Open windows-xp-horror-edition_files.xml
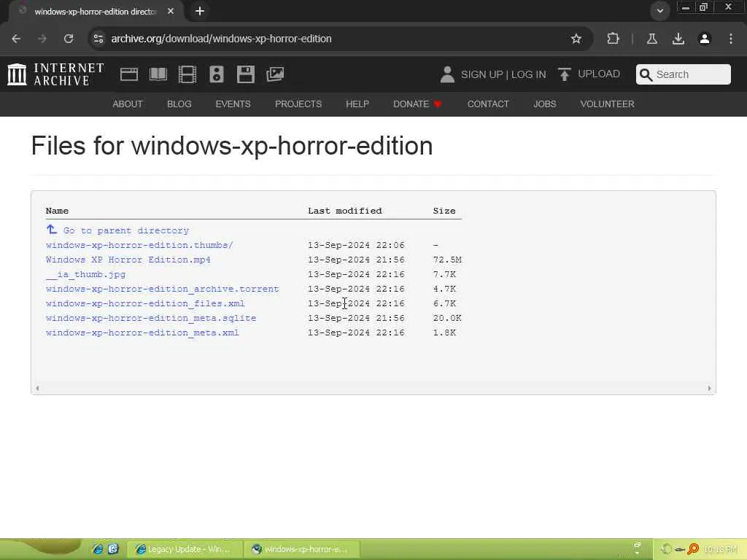This screenshot has height=560, width=747. coord(145,304)
